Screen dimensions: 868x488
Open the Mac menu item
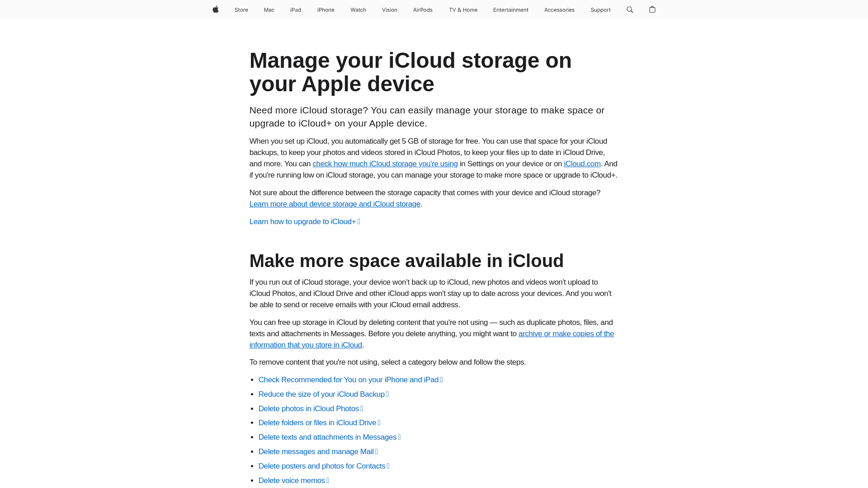(x=269, y=10)
